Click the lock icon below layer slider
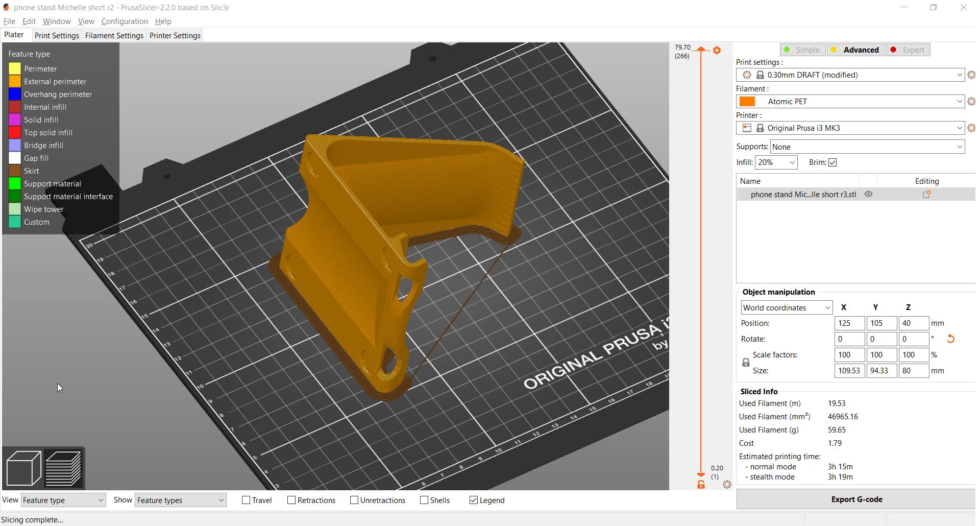Image resolution: width=980 pixels, height=526 pixels. tap(701, 485)
